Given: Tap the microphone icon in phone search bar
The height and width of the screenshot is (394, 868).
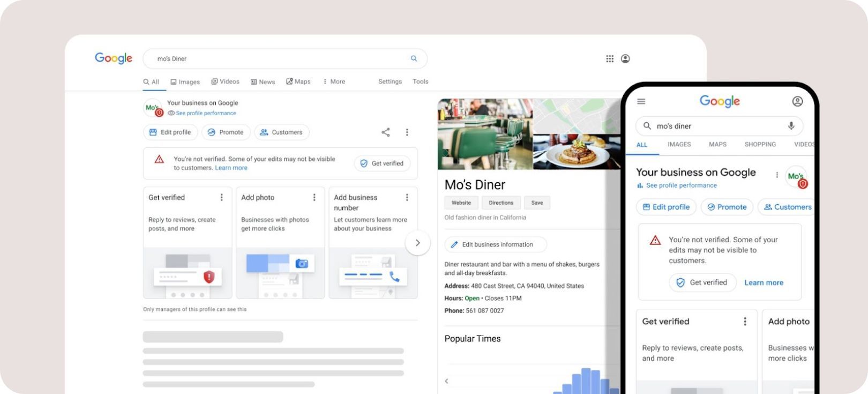Looking at the screenshot, I should point(791,126).
